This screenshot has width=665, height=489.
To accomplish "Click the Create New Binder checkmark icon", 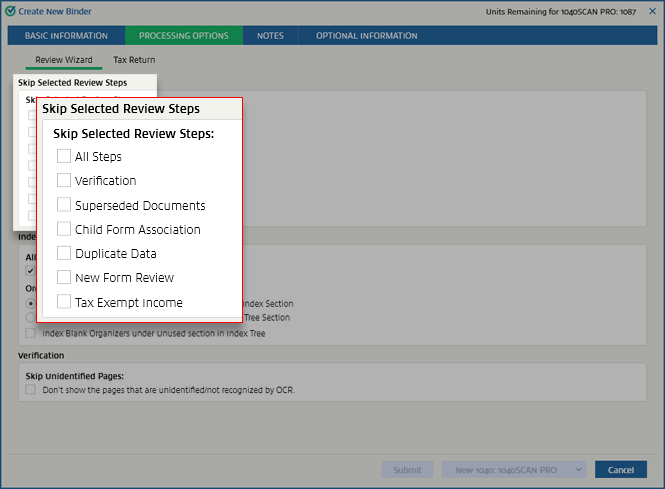I will point(11,11).
